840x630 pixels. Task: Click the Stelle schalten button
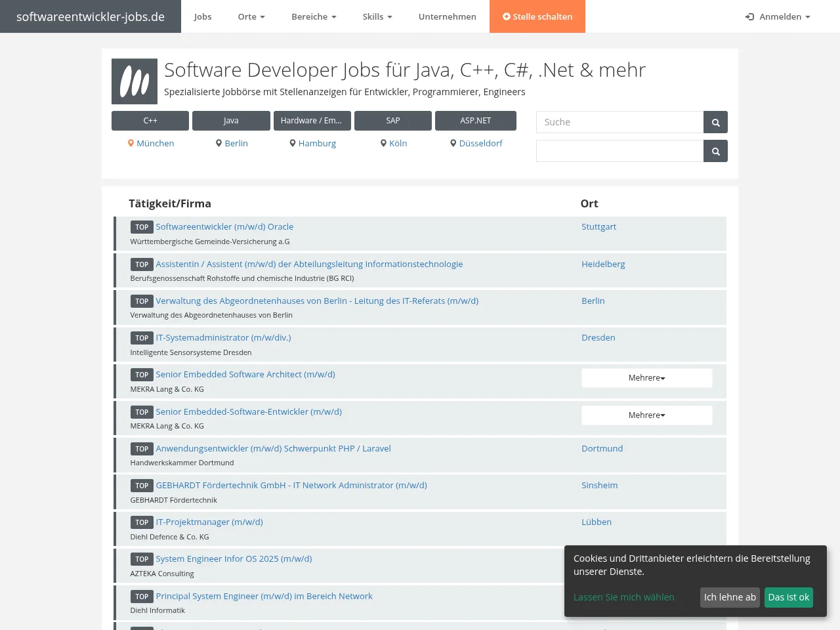coord(537,16)
